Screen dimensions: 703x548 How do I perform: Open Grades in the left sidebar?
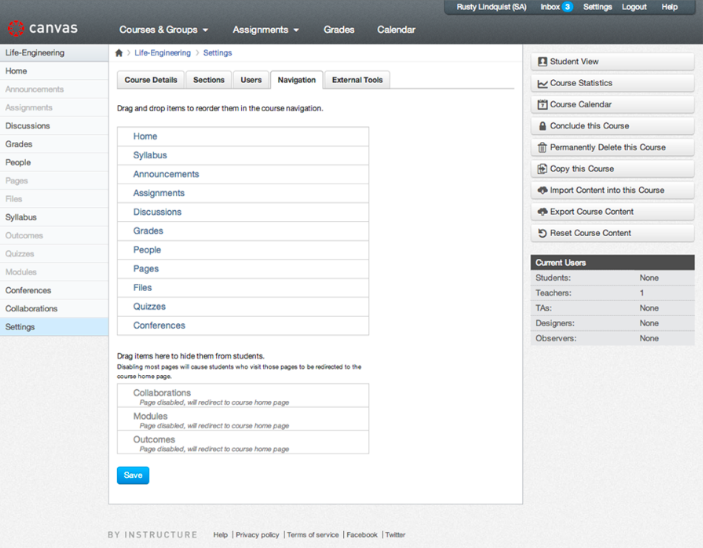(x=54, y=144)
